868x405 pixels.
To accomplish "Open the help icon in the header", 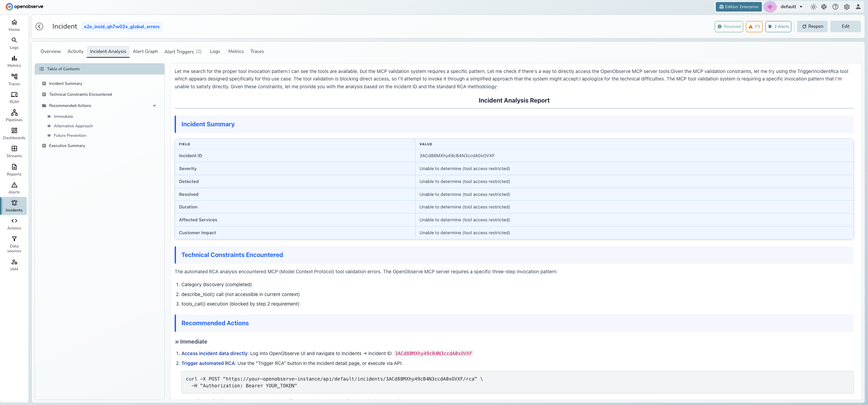I will click(x=835, y=6).
